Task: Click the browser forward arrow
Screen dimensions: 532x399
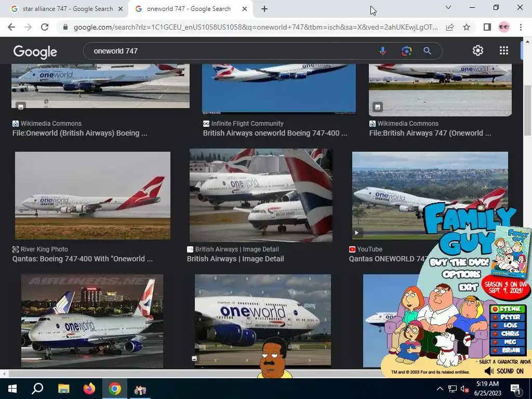Action: (28, 27)
